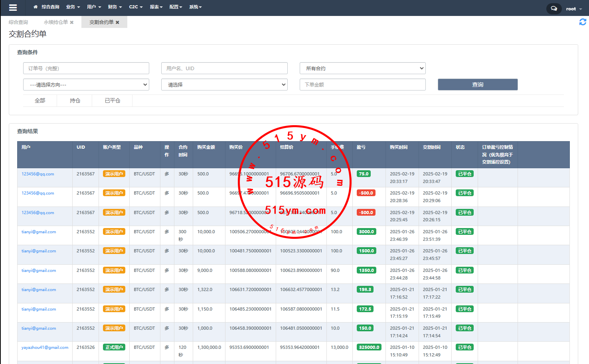Image resolution: width=589 pixels, height=364 pixels.
Task: Open the C2C menu
Action: pyautogui.click(x=136, y=7)
